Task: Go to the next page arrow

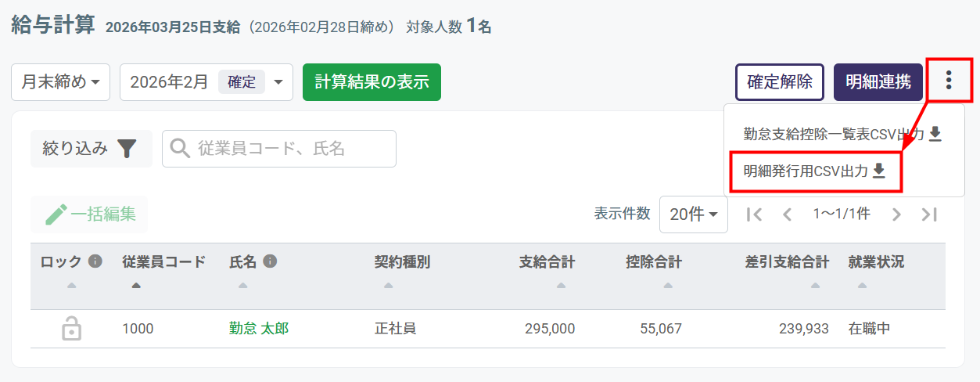Action: point(897,214)
